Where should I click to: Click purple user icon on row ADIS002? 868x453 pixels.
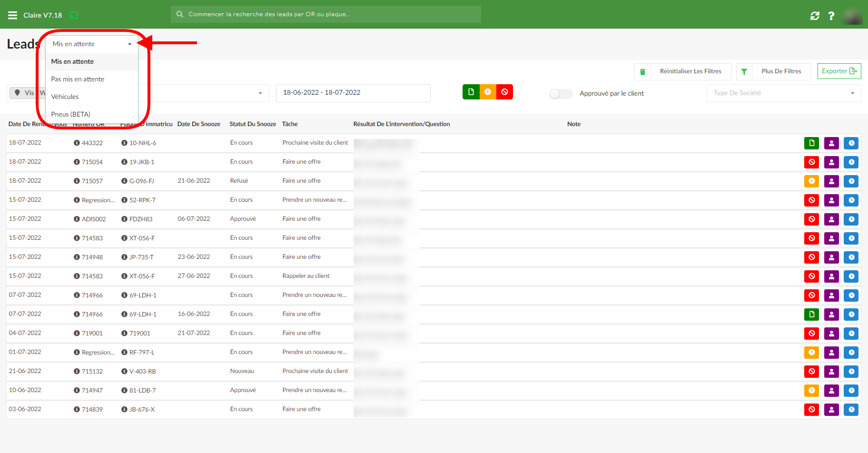831,219
